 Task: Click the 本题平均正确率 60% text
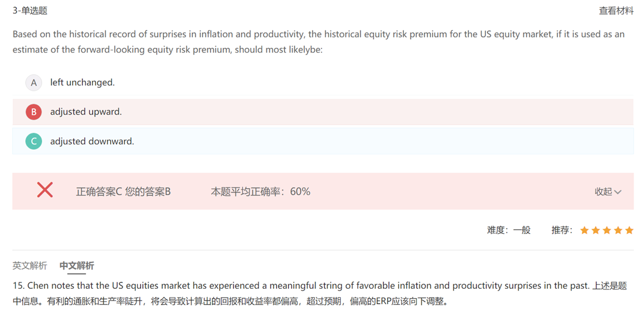261,191
